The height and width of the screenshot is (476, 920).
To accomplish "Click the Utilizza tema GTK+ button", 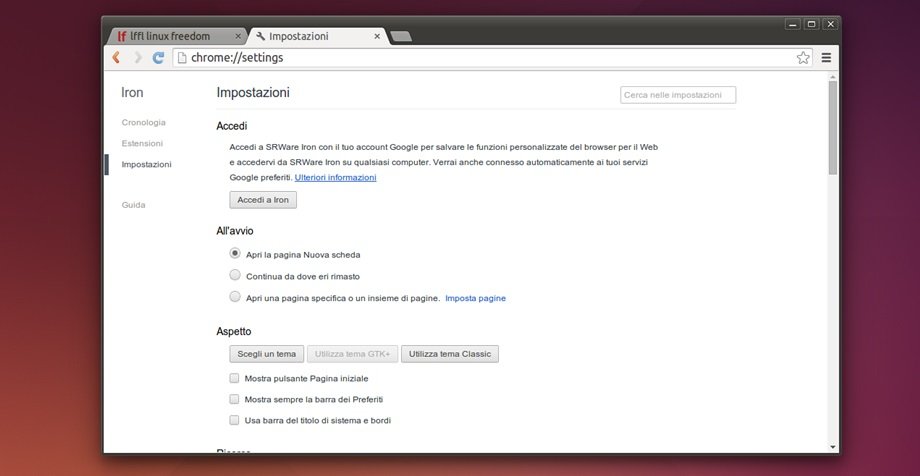I will [x=353, y=354].
